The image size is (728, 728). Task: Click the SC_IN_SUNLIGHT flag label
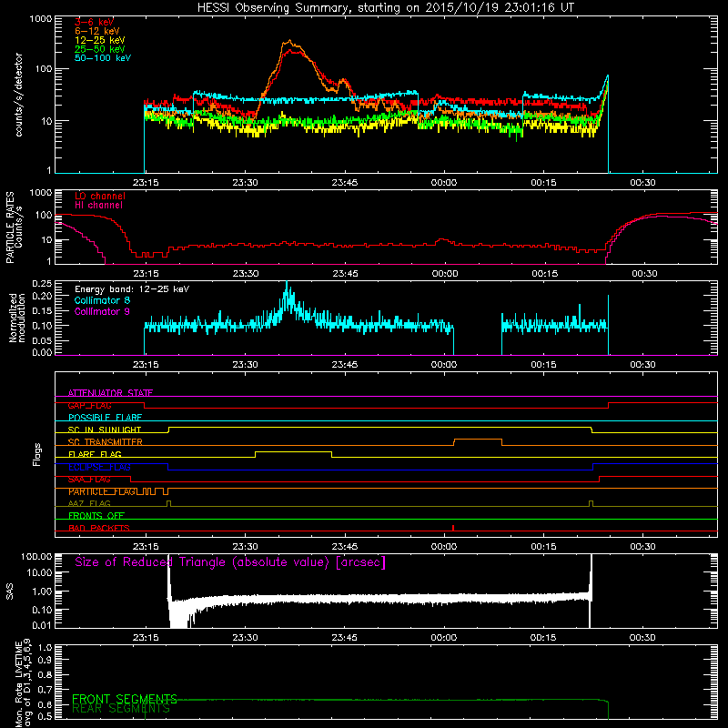(x=105, y=430)
